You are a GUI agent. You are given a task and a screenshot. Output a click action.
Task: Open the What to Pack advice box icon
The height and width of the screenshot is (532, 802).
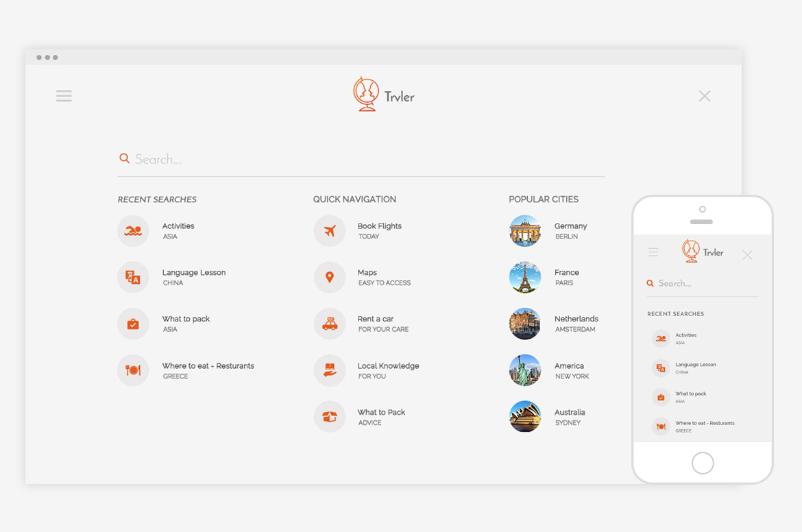(330, 417)
